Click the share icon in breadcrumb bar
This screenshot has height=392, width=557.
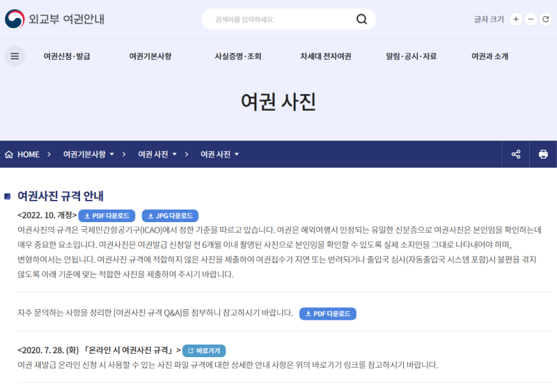516,155
